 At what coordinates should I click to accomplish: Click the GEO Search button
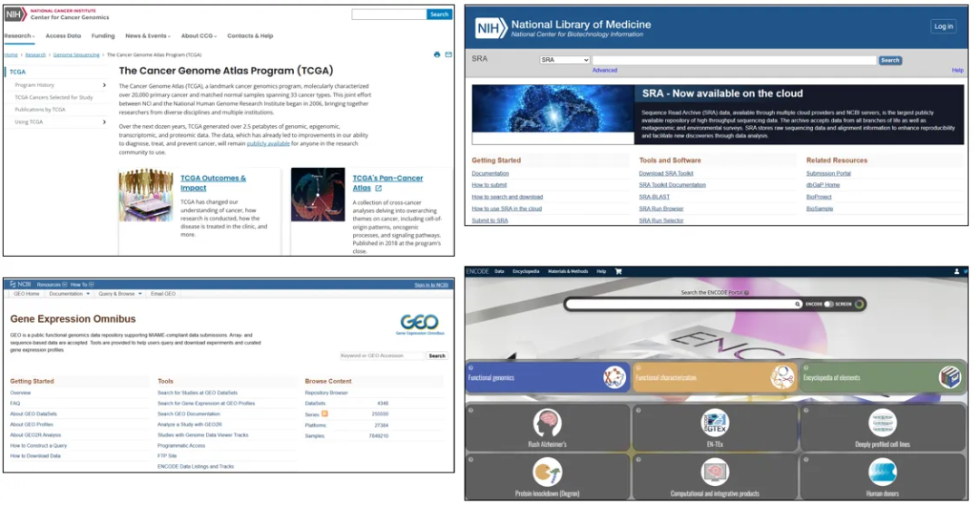(436, 355)
